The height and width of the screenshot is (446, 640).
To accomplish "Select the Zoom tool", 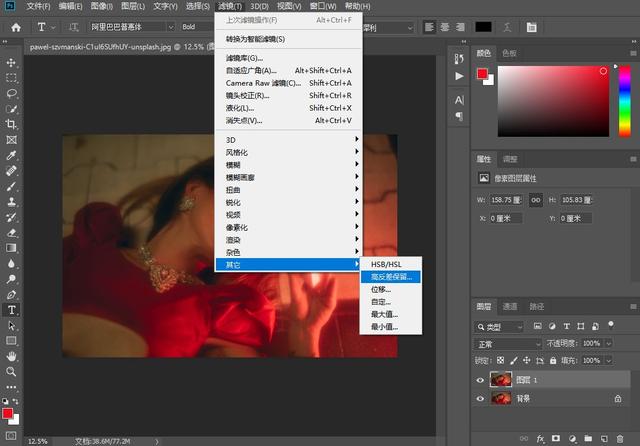I will tap(11, 372).
